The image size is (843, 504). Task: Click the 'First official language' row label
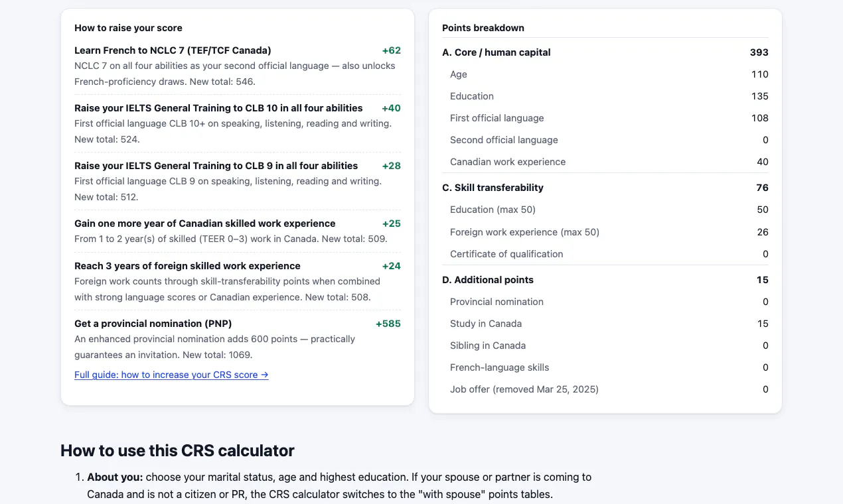497,118
